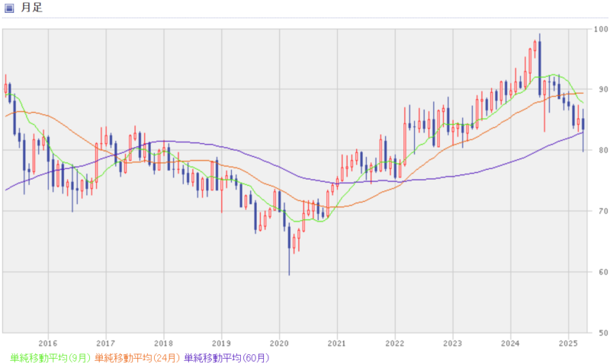Click the 70 price axis label
This screenshot has width=610, height=364.
point(603,212)
